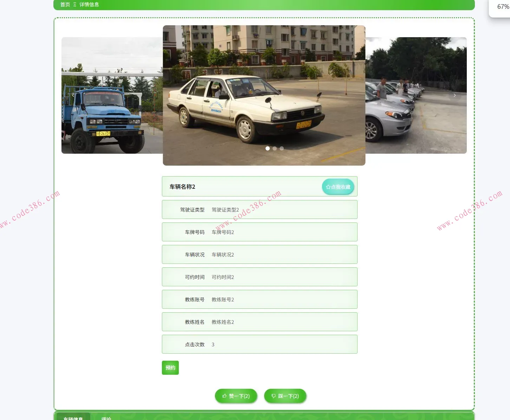Viewport: 510px width, 420px height.
Task: Click the 67% zoom indicator
Action: tap(503, 7)
